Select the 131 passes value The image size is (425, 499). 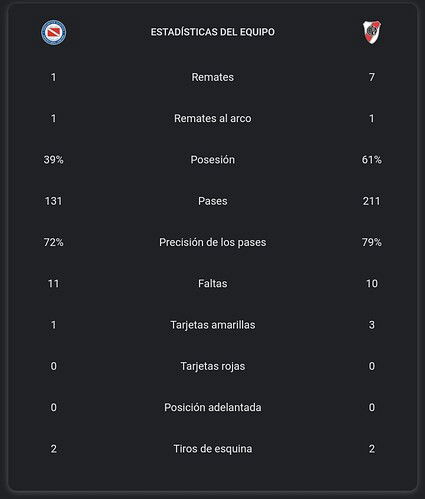tap(54, 201)
